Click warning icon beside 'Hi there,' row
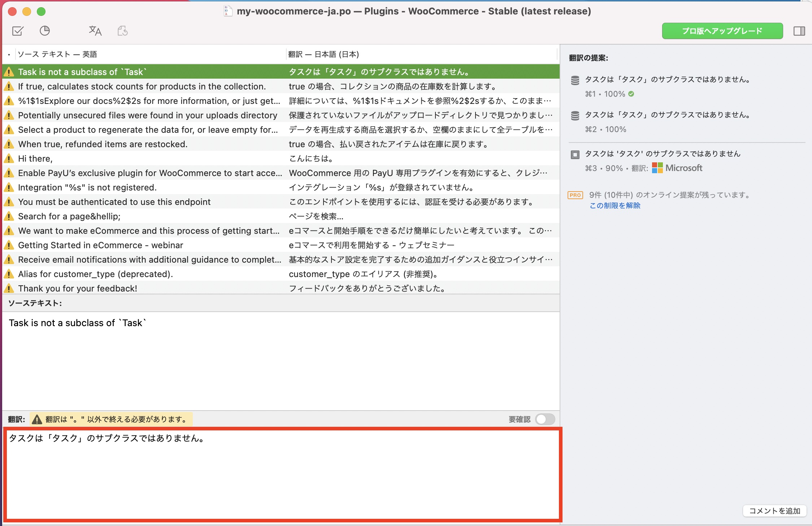This screenshot has height=526, width=812. [x=9, y=158]
